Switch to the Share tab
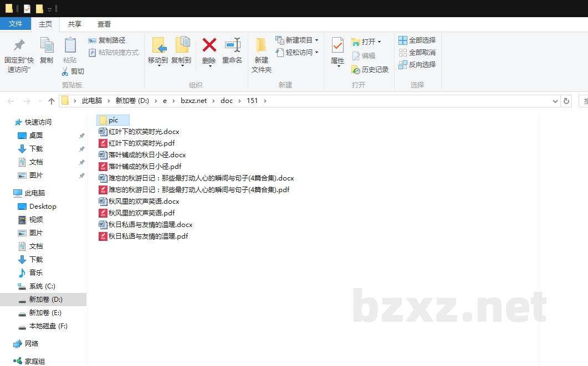 (75, 24)
